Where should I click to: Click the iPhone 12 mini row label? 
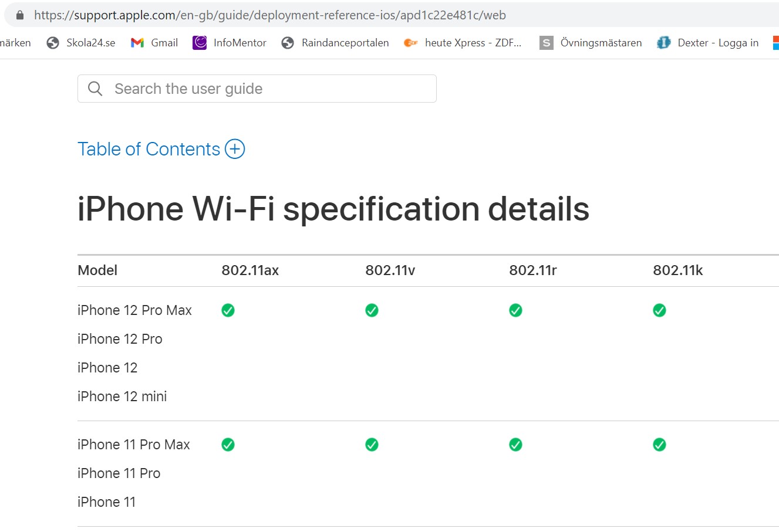pos(122,397)
